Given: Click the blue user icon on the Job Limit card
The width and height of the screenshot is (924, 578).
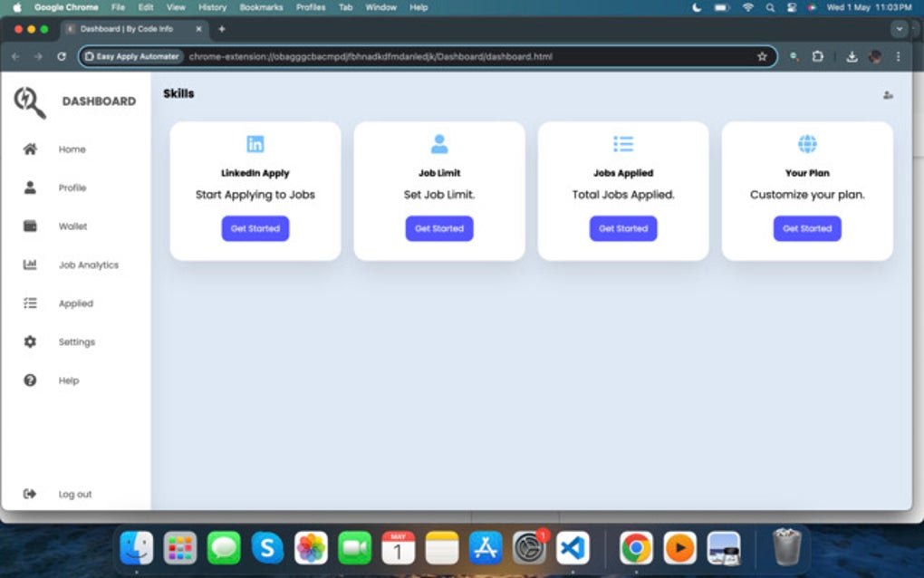Looking at the screenshot, I should click(x=438, y=142).
